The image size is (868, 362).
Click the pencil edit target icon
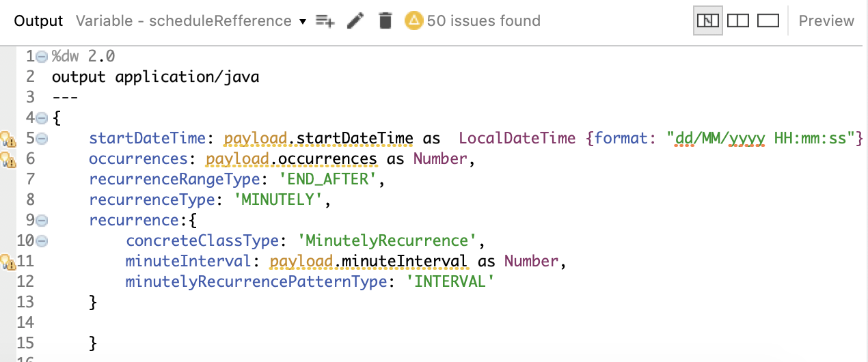(355, 21)
